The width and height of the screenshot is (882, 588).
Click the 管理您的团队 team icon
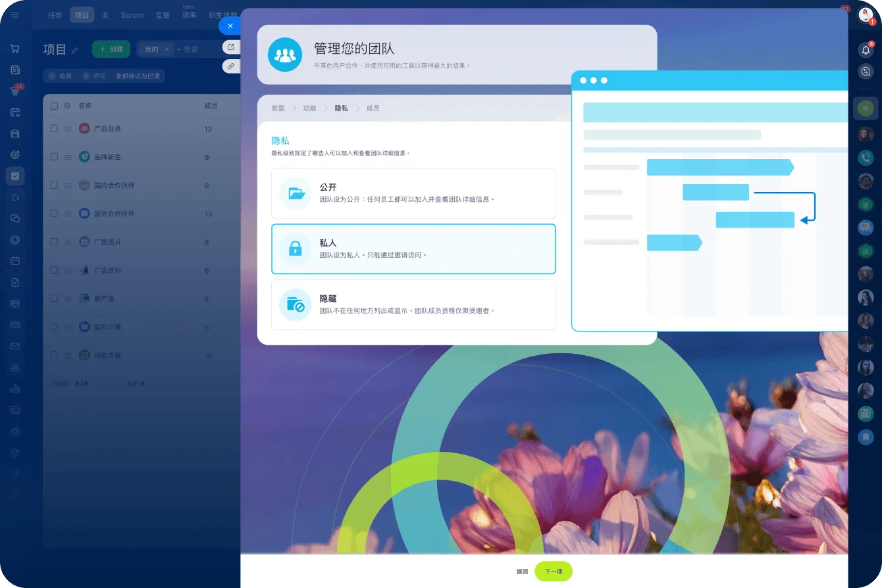tap(285, 55)
